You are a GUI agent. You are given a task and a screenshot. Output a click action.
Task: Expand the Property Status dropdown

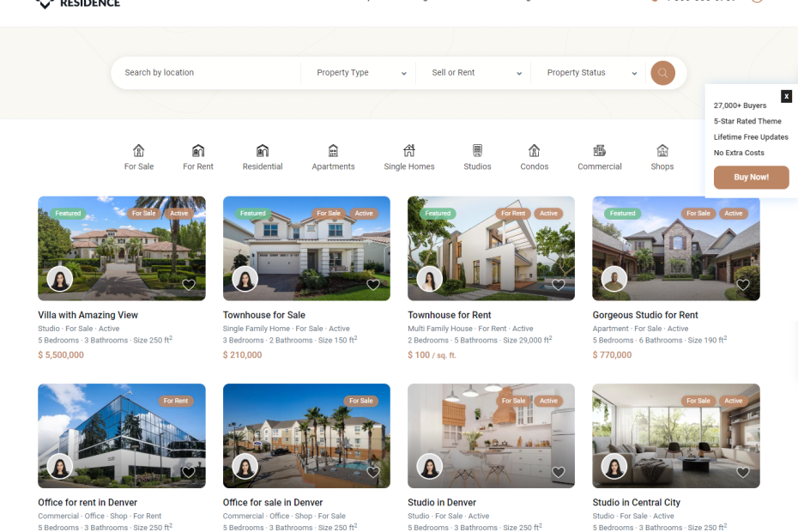591,73
